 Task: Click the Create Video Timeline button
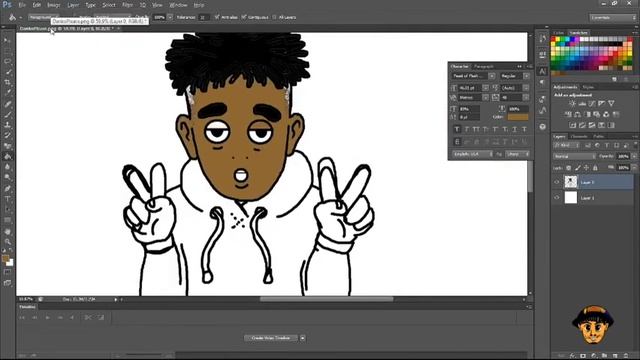(271, 338)
